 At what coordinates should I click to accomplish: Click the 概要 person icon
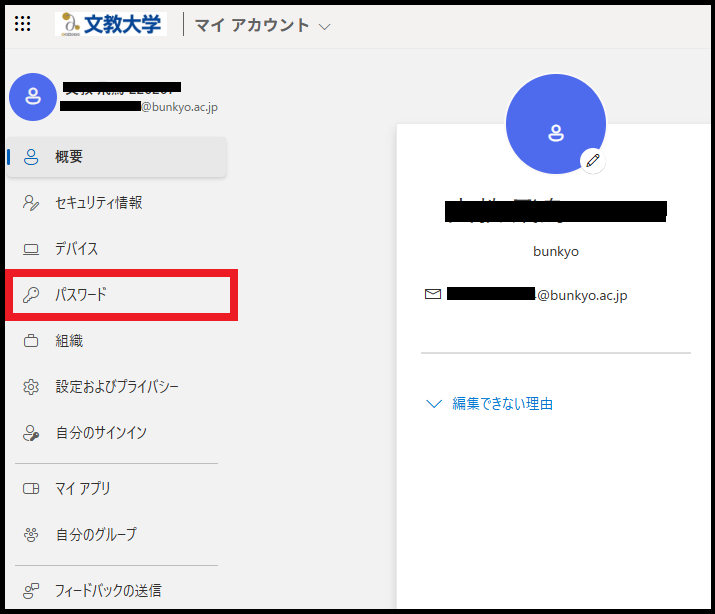coord(31,157)
